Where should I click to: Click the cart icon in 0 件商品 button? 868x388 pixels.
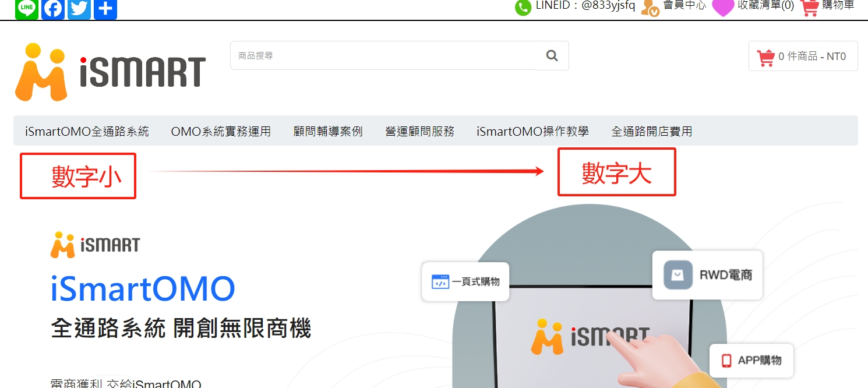point(765,57)
